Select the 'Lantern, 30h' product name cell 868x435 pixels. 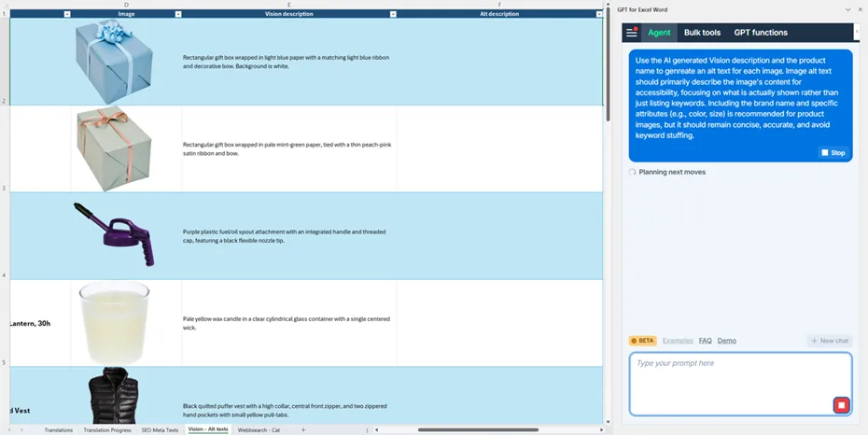(40, 323)
